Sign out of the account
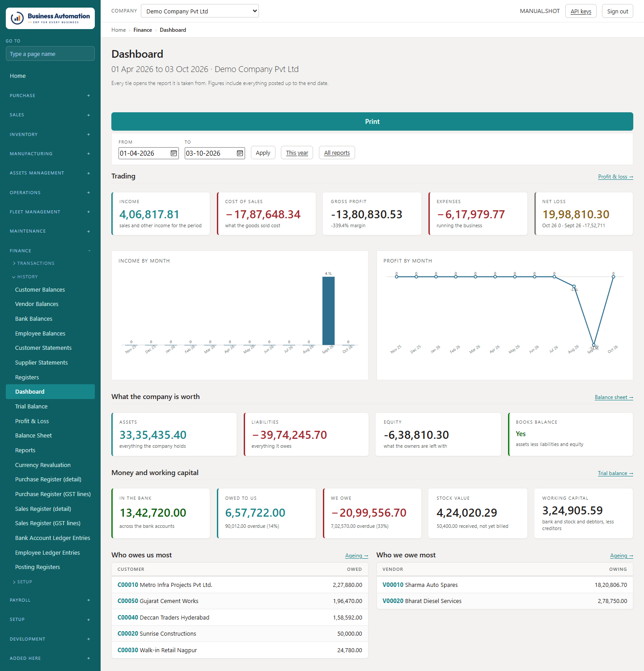This screenshot has height=671, width=644. click(618, 11)
